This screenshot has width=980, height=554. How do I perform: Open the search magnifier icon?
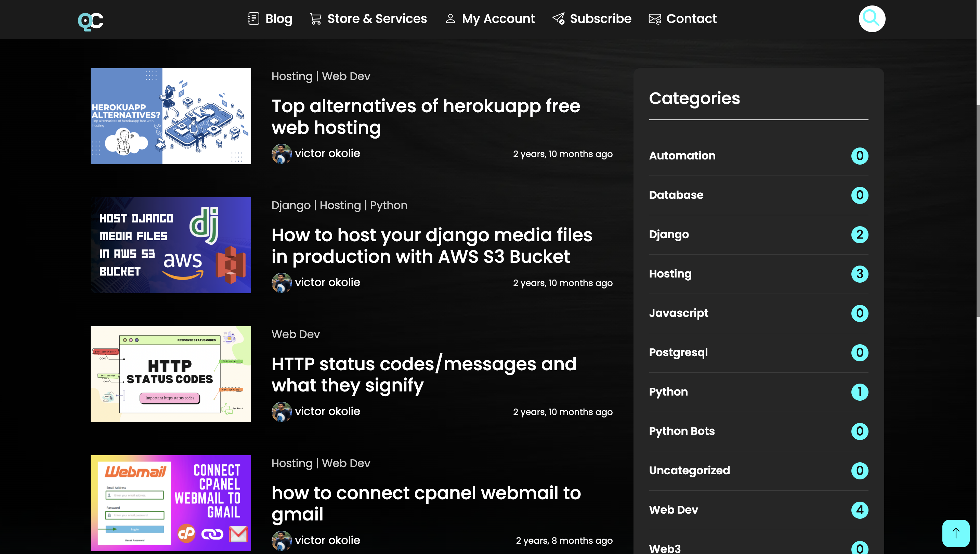(872, 18)
